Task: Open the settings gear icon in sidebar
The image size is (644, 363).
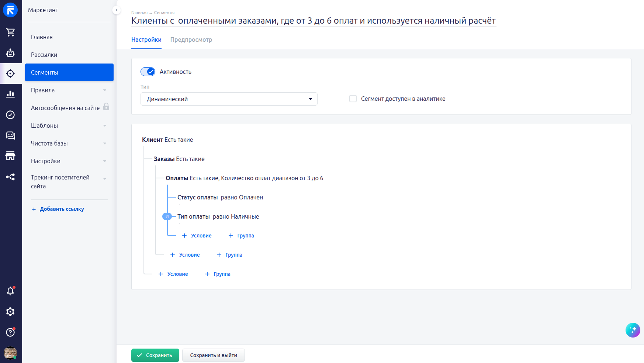Action: 10,312
